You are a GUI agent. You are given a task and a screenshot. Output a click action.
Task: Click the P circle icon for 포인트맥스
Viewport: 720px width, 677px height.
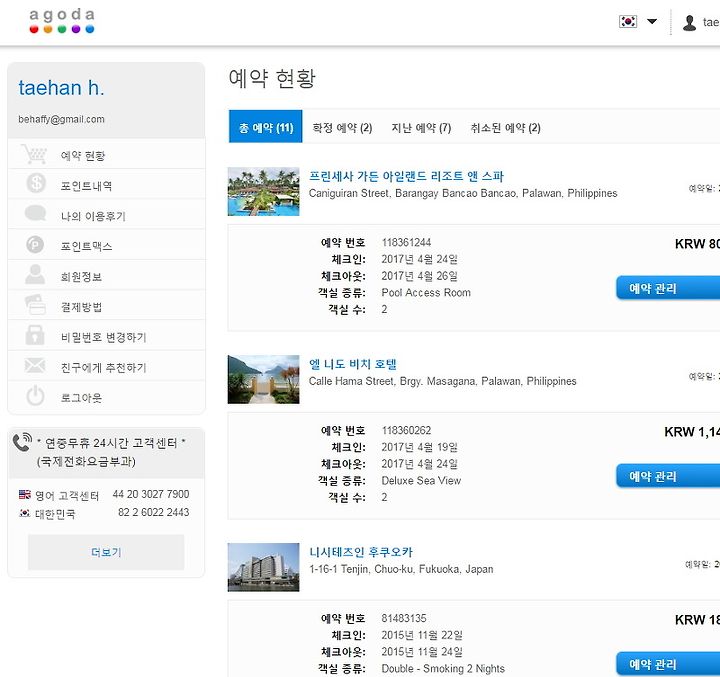coord(35,244)
